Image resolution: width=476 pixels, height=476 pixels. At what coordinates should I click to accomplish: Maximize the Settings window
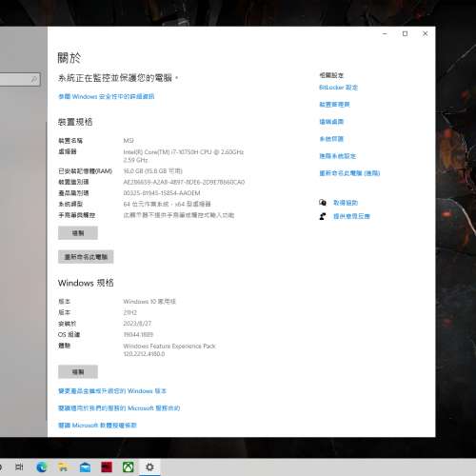click(405, 33)
